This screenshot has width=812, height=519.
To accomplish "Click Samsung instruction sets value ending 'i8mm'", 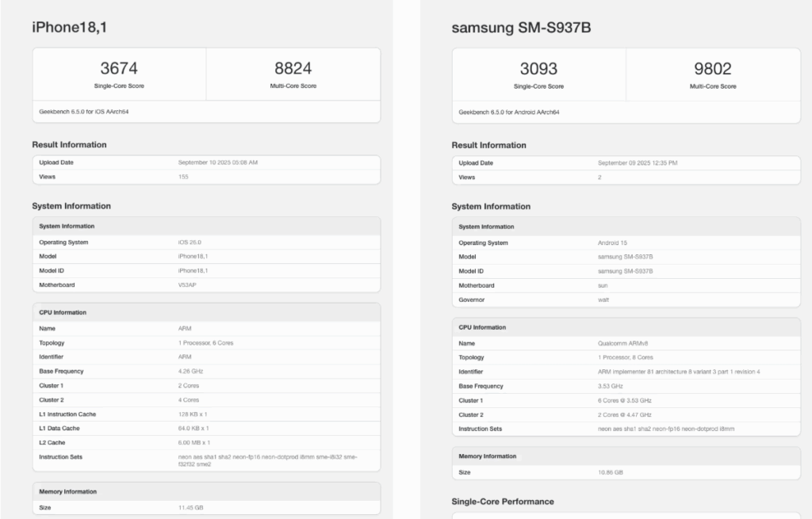I will pos(666,429).
